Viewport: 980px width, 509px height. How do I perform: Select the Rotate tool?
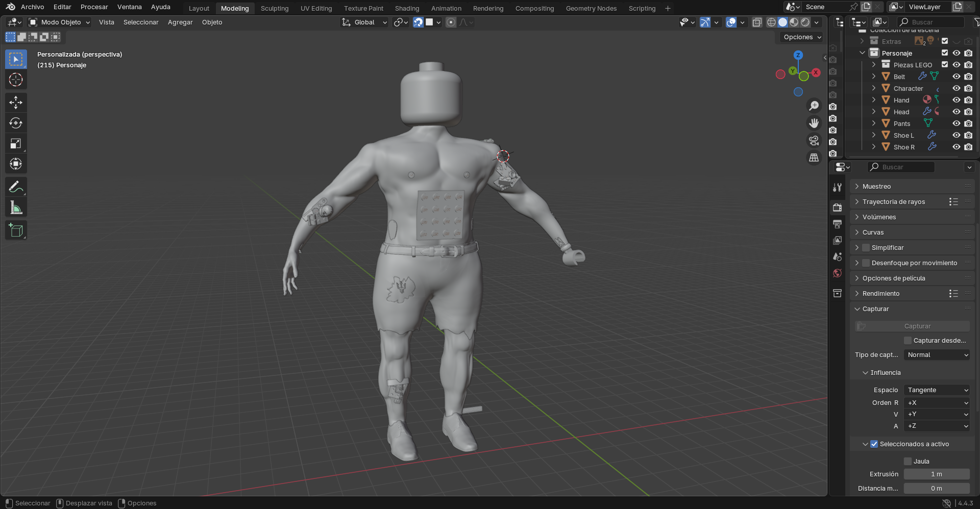(x=16, y=123)
